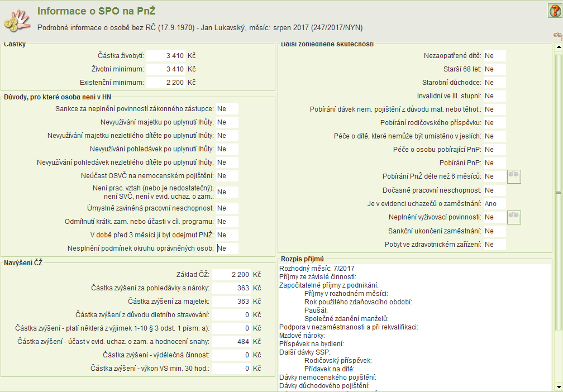This screenshot has height=392, width=563.
Task: Focus the Nesplnění podmínek okruhu oprávněných osob field
Action: (x=227, y=248)
